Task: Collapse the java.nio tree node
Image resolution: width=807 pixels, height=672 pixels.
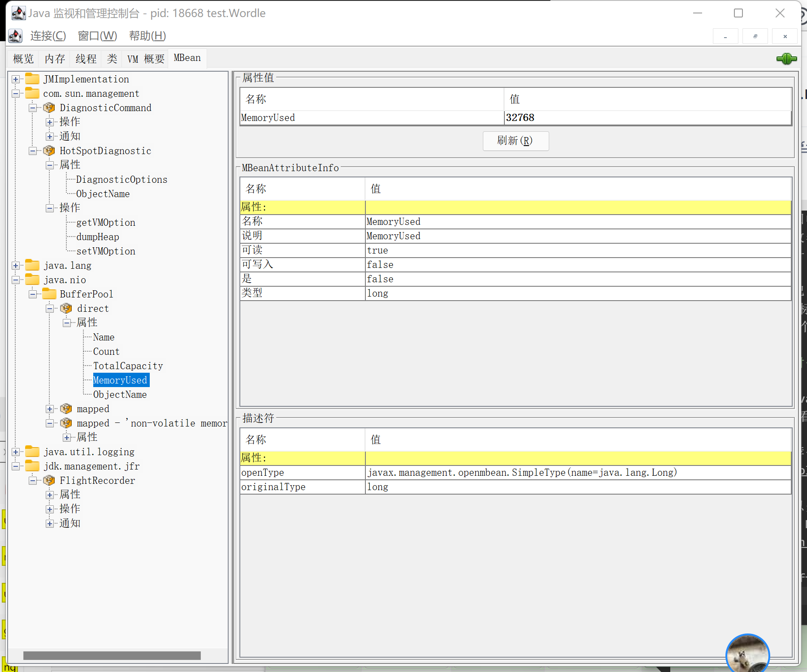Action: 16,280
